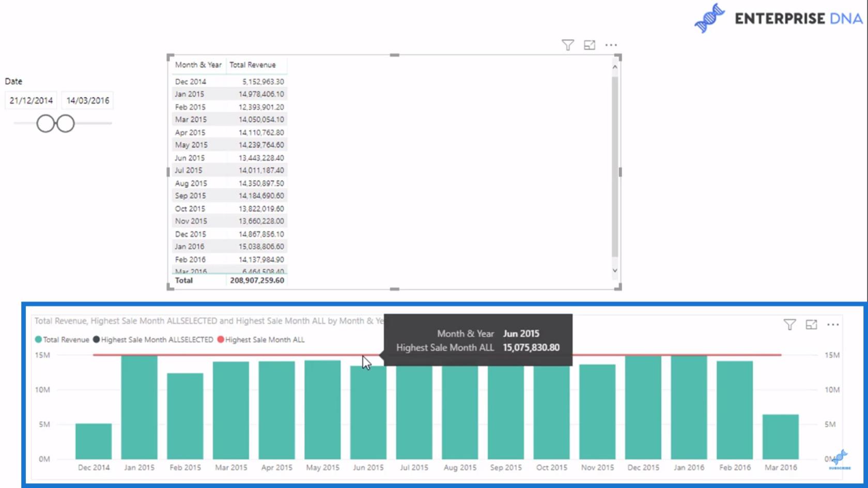The width and height of the screenshot is (868, 488).
Task: Click the scroll up arrow in the table
Action: (615, 67)
